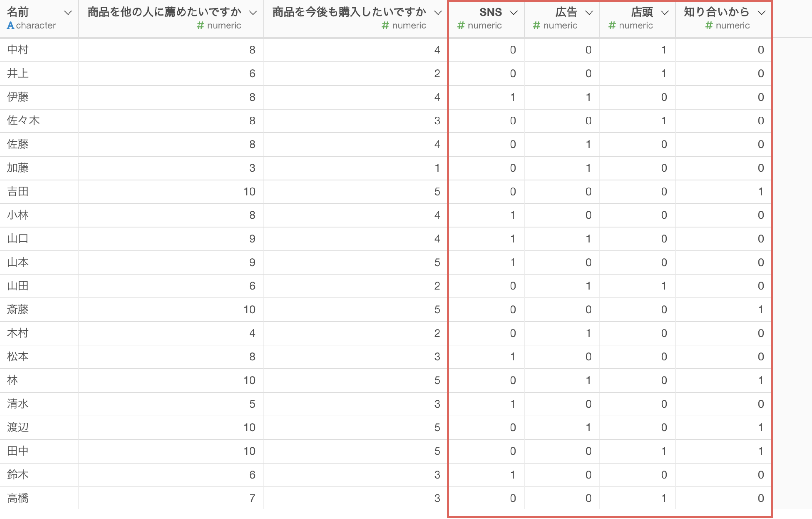The image size is (812, 519).
Task: Click the SNS value 1 in 伊藤 row
Action: (513, 97)
